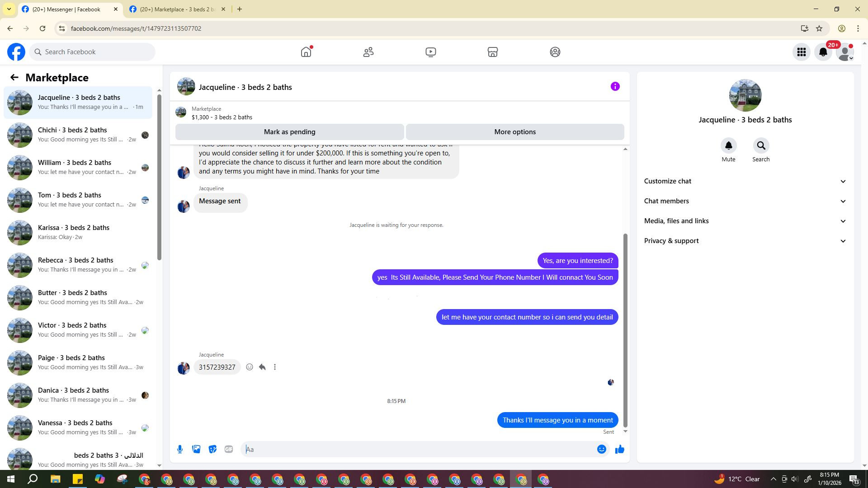This screenshot has width=868, height=488.
Task: Open the sticker picker icon
Action: (212, 449)
